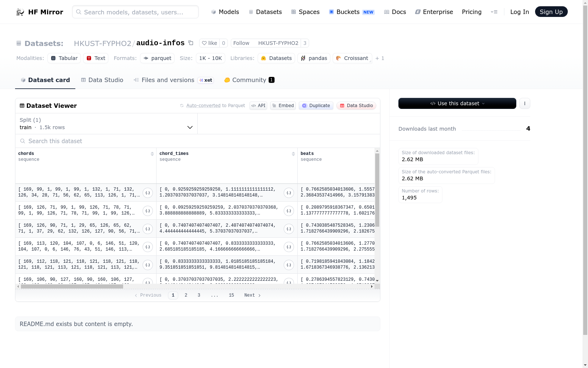Click the Sign Up button
The image size is (588, 368).
click(x=551, y=12)
